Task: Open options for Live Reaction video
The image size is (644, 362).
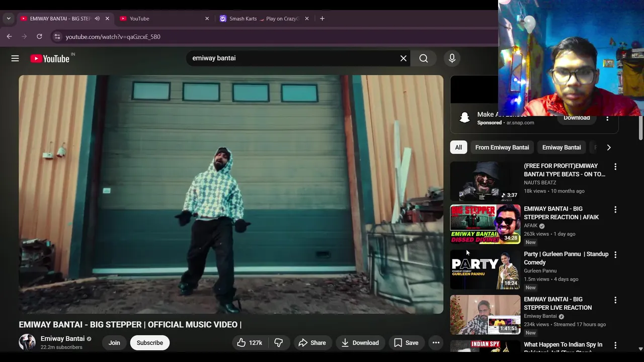Action: (x=615, y=300)
